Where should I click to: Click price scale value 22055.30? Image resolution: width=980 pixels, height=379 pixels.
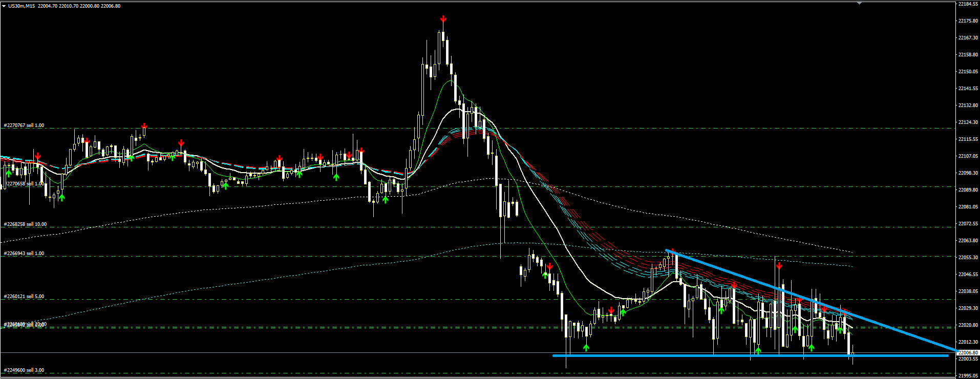coord(968,258)
